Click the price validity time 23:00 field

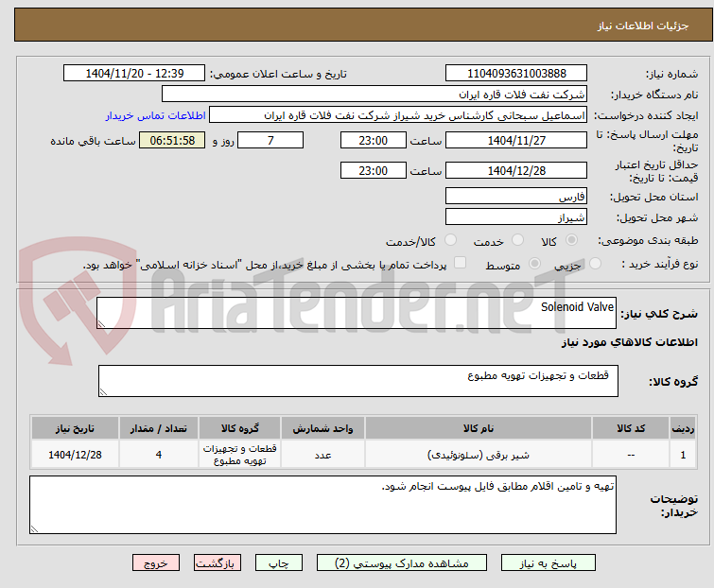click(374, 170)
